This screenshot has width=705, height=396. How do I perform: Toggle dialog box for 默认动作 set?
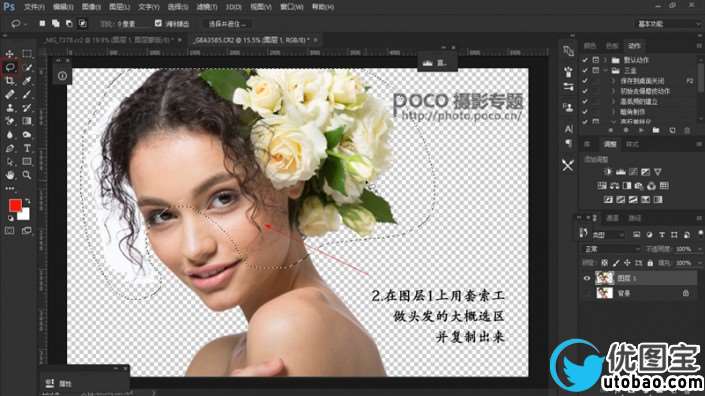(x=596, y=60)
